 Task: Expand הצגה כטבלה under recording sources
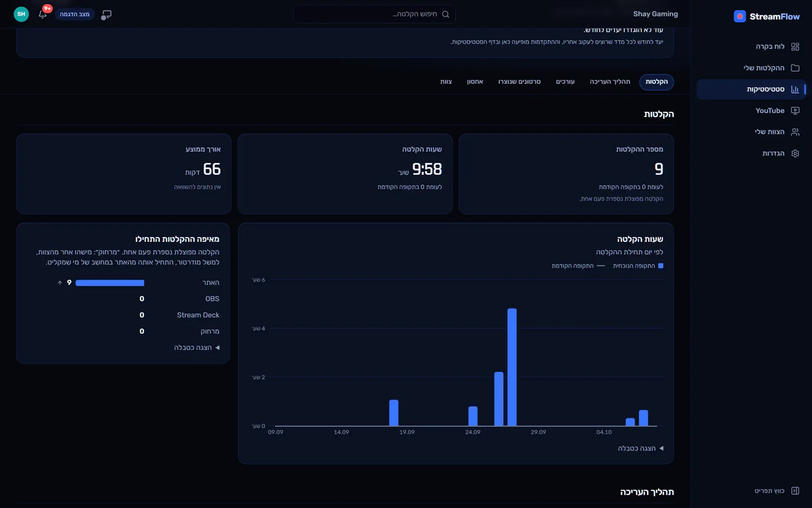(x=196, y=347)
